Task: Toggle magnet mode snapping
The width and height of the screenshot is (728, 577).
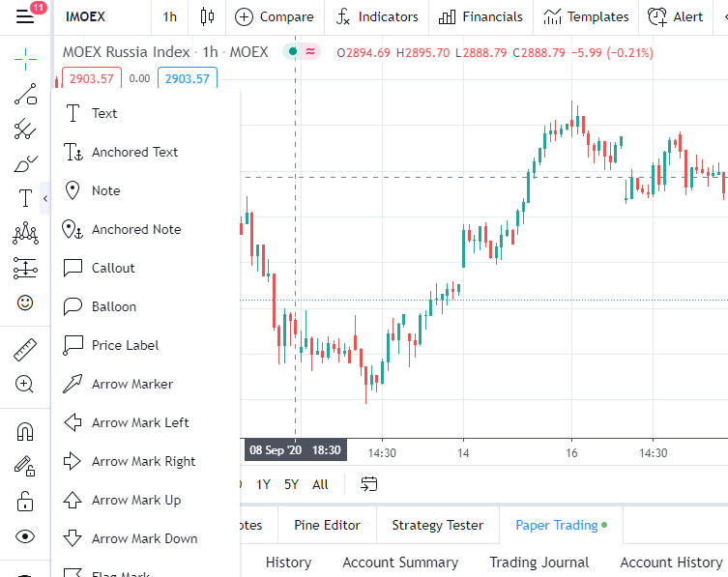Action: (25, 431)
